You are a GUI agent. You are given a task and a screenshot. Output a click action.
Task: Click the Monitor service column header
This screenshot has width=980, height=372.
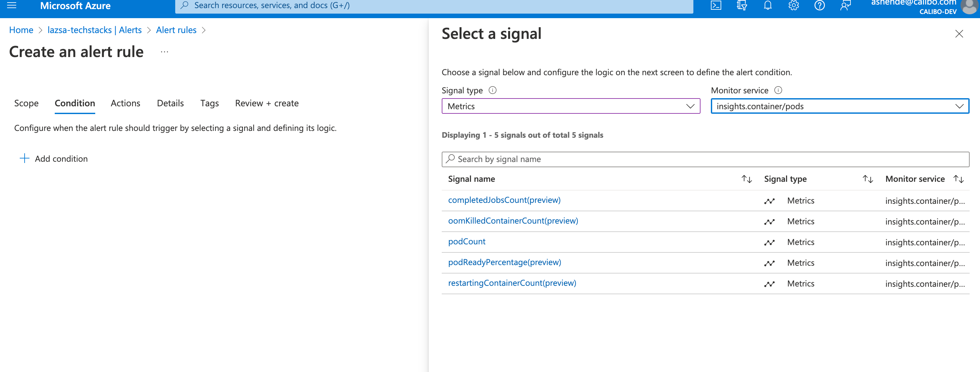pyautogui.click(x=915, y=179)
